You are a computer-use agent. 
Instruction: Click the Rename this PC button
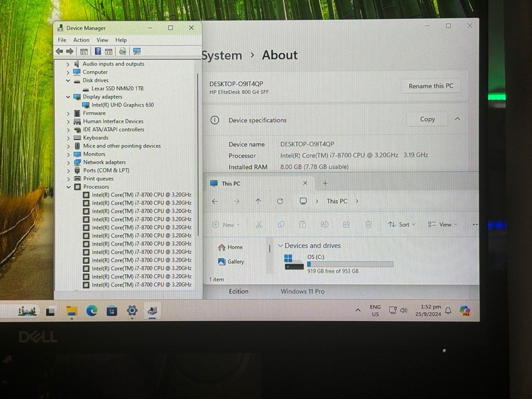point(431,86)
